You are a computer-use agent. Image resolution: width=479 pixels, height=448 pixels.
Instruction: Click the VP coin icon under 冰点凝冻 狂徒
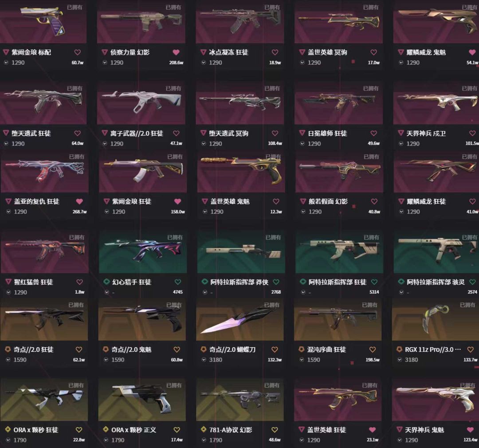pyautogui.click(x=204, y=63)
